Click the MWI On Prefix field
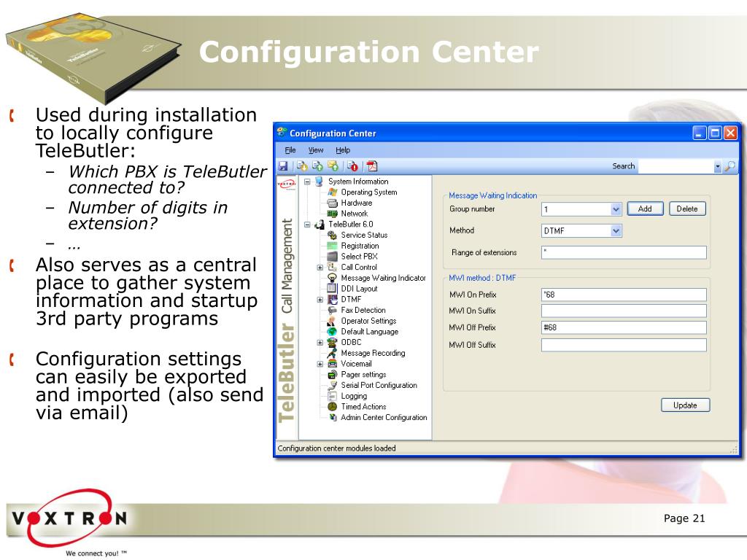Image resolution: width=747 pixels, height=560 pixels. [624, 295]
